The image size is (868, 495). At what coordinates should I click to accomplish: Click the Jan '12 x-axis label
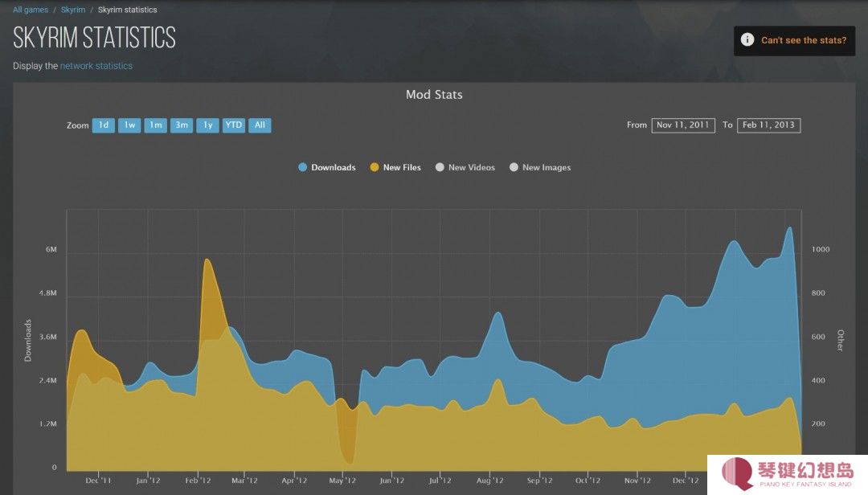click(148, 481)
